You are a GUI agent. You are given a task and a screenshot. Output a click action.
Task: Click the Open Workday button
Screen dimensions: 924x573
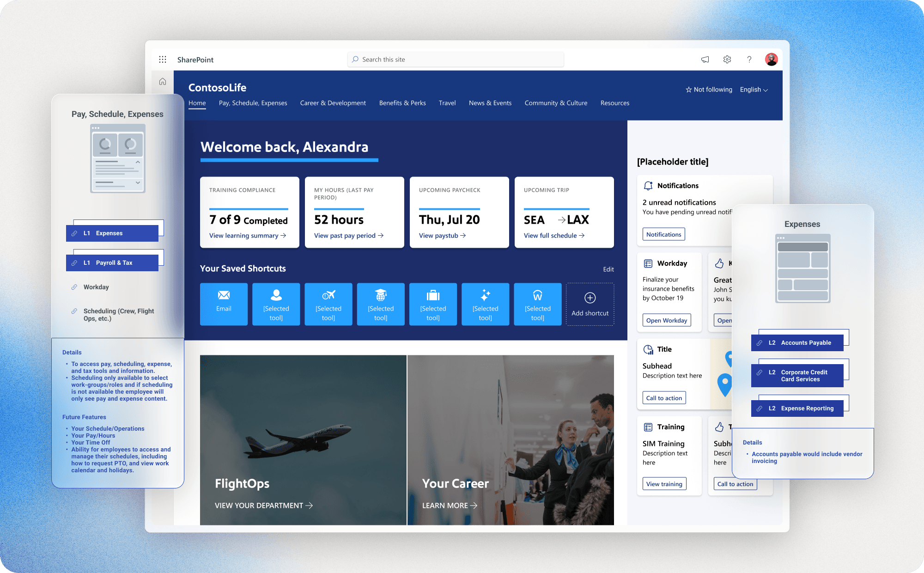(x=667, y=320)
